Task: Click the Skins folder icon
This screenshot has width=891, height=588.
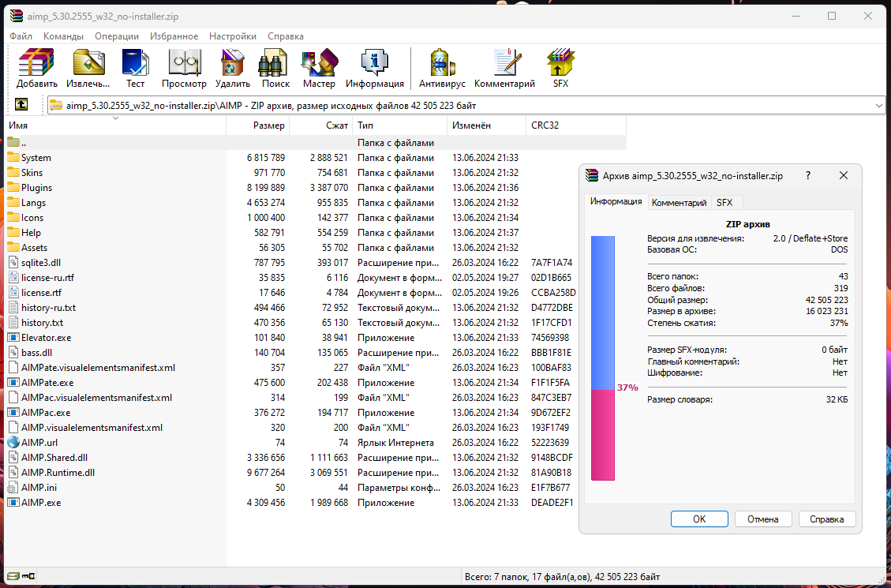Action: 13,172
